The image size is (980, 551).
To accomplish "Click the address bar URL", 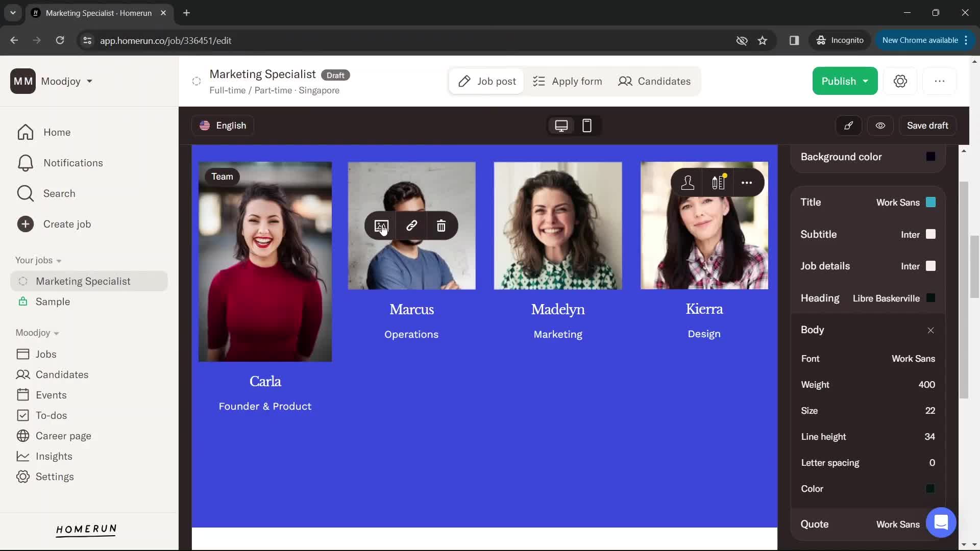I will [165, 40].
